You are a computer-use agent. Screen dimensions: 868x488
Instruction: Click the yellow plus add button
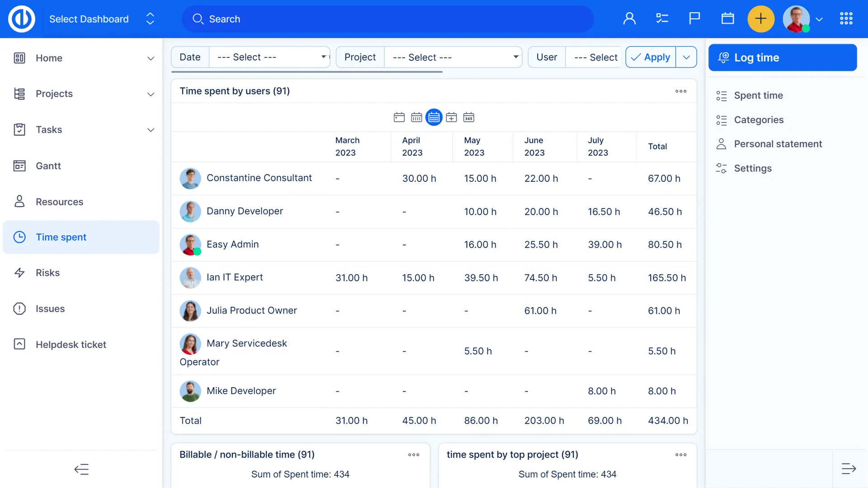pyautogui.click(x=761, y=19)
